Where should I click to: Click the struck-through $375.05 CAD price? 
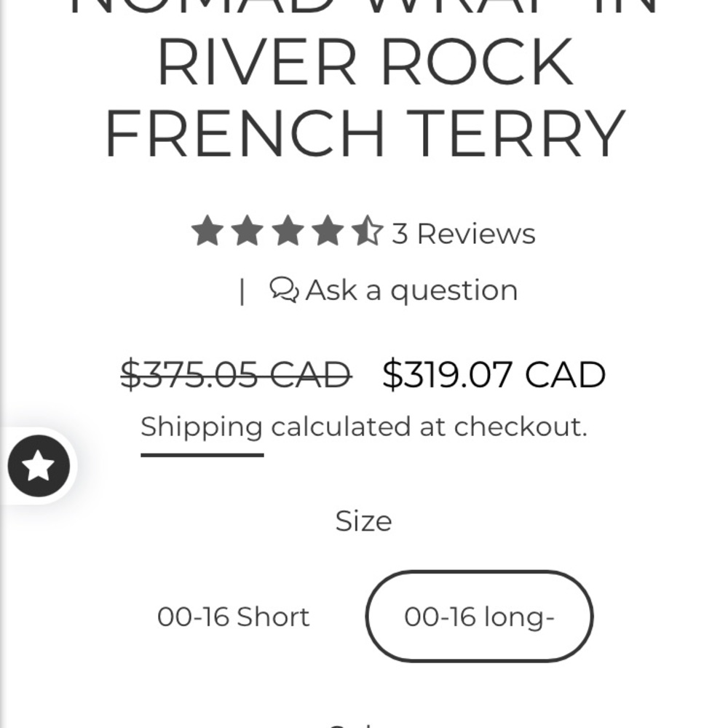(236, 375)
